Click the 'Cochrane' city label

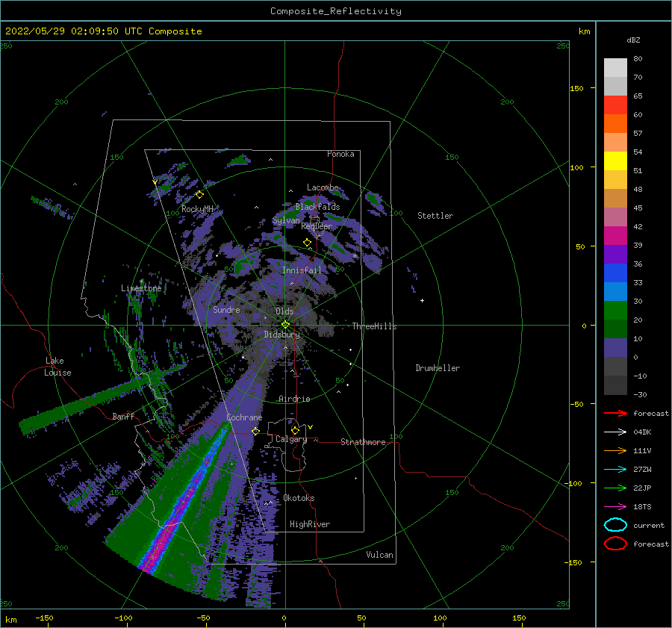244,417
